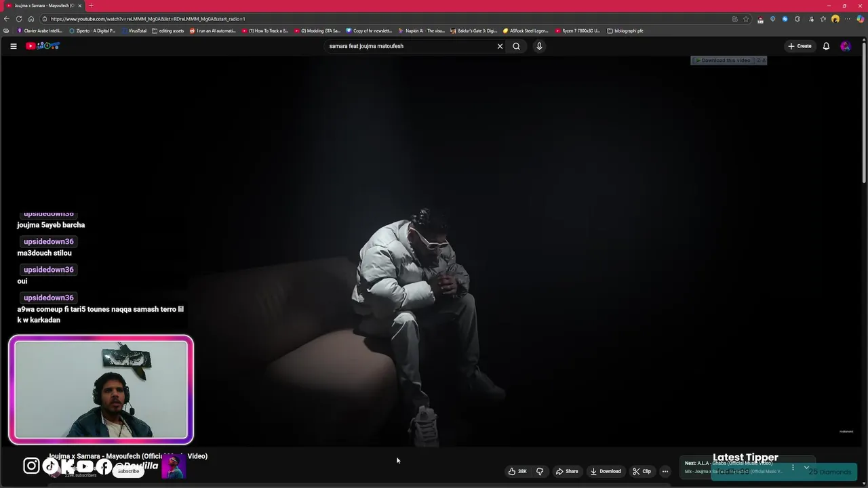This screenshot has height=488, width=868.
Task: Open the VirusTotal bookmark
Action: pos(134,30)
